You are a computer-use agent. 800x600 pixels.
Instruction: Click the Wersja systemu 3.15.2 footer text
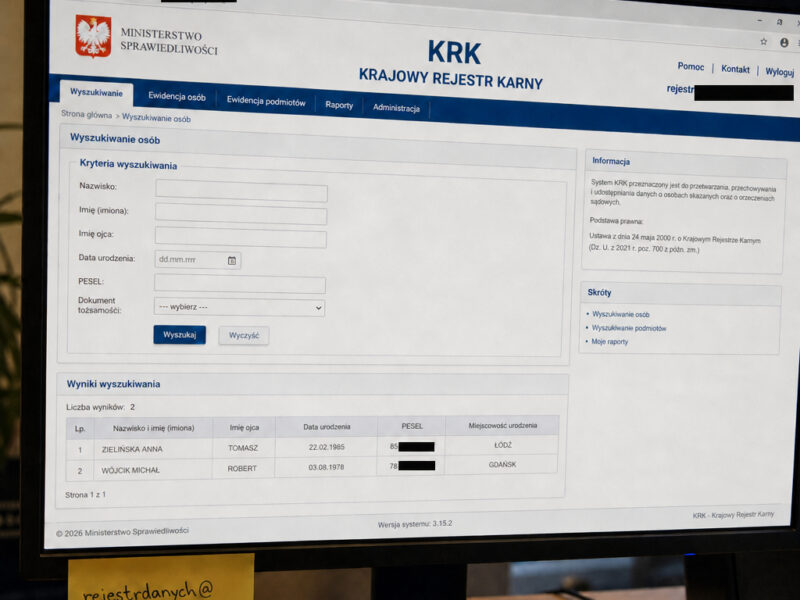[415, 524]
